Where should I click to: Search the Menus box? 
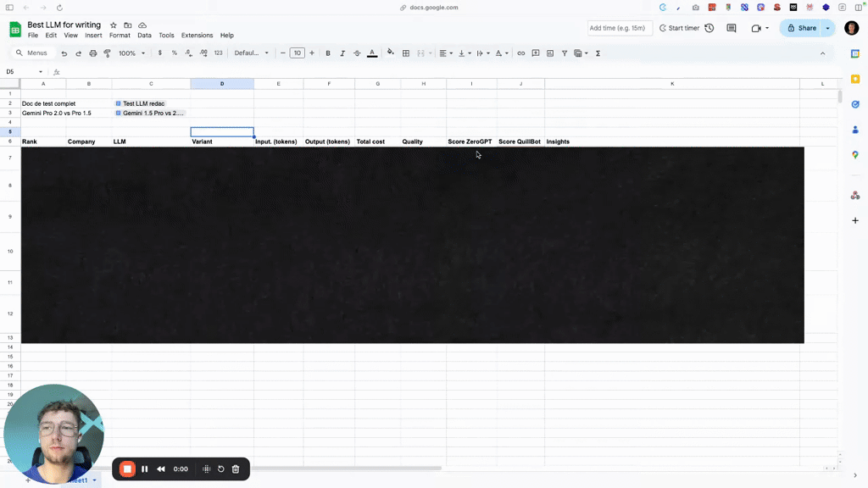click(x=32, y=53)
